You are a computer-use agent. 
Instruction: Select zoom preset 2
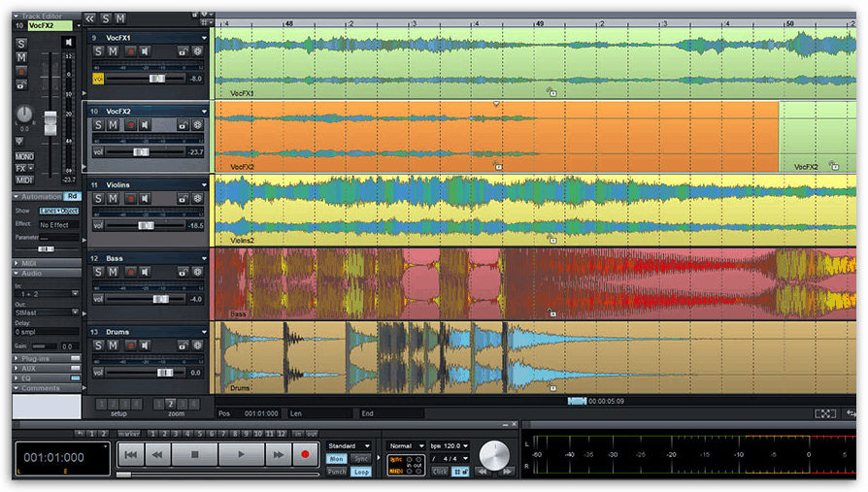[170, 404]
